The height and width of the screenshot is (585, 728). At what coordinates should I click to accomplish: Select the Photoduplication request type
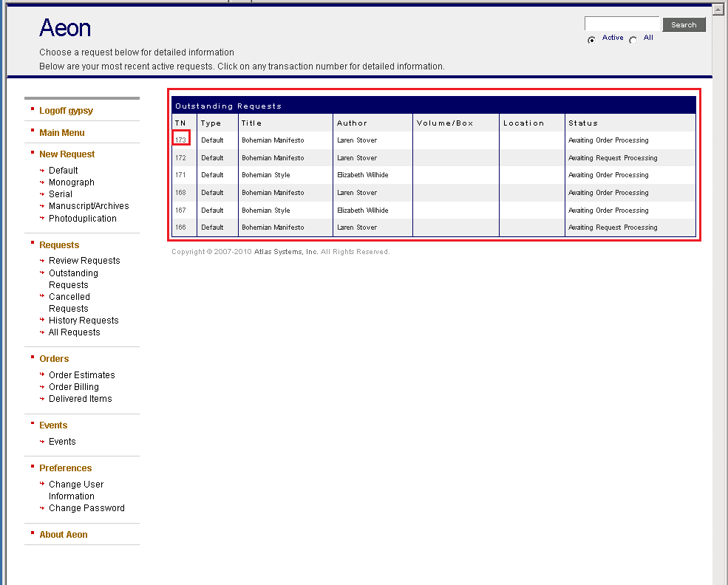[x=82, y=218]
